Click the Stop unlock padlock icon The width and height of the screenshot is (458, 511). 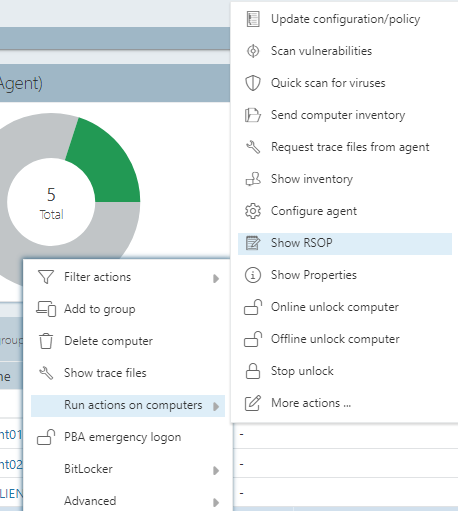[253, 371]
